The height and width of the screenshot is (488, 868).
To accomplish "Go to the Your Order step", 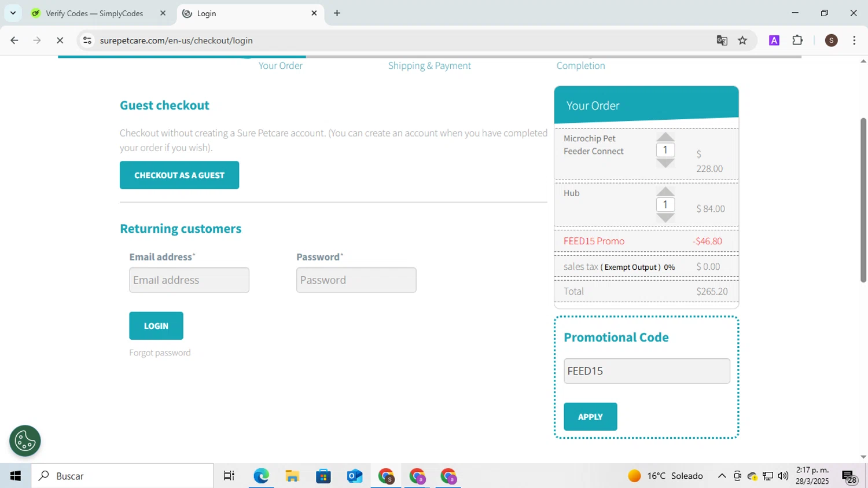I will (x=280, y=65).
